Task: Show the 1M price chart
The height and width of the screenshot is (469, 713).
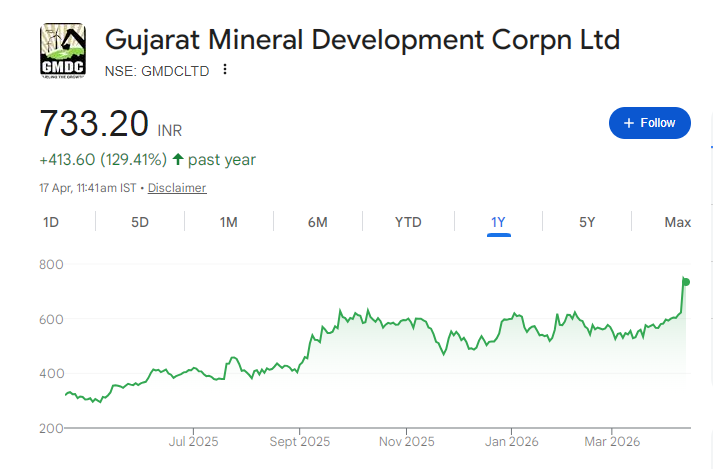Action: pos(228,222)
